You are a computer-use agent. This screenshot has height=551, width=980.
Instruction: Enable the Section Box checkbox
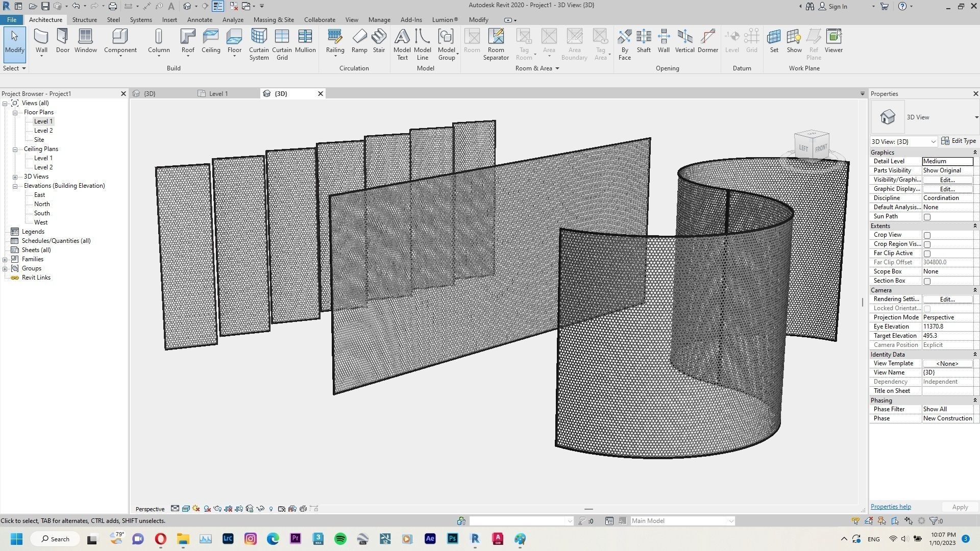927,281
